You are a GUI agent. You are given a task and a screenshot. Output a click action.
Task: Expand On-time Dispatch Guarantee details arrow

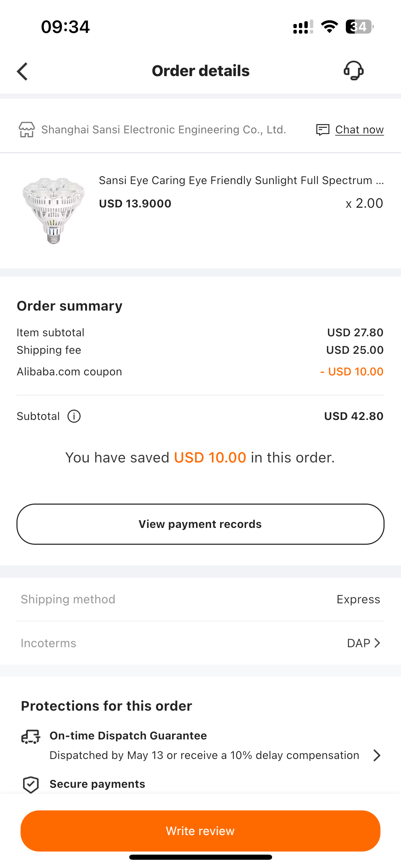point(377,756)
